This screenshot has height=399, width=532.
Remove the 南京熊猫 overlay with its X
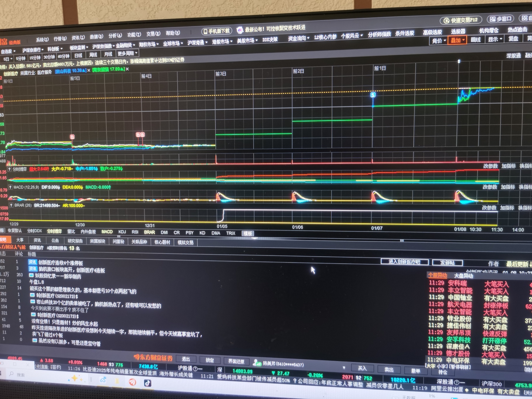127,69
